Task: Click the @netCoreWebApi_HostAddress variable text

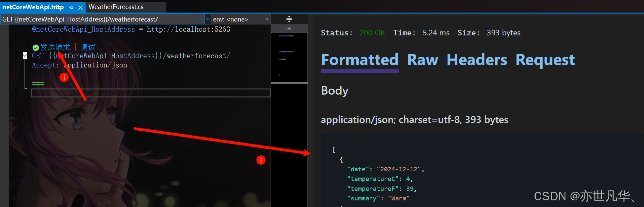Action: [x=84, y=29]
